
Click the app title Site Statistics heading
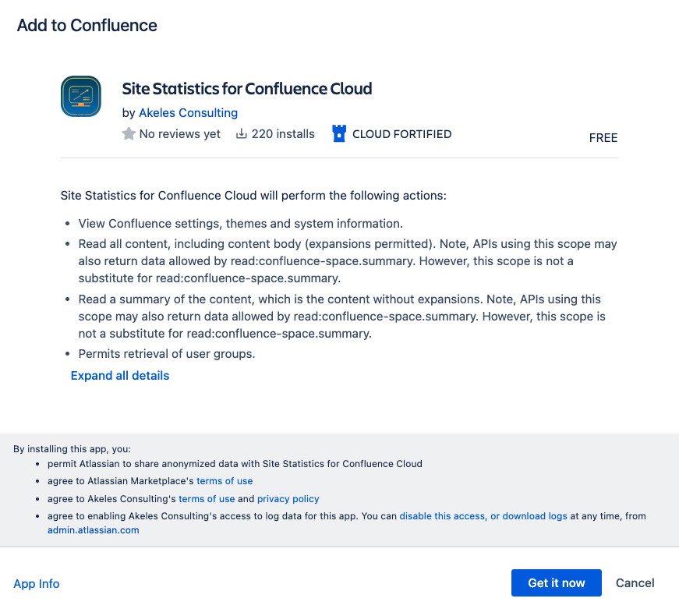(x=247, y=89)
